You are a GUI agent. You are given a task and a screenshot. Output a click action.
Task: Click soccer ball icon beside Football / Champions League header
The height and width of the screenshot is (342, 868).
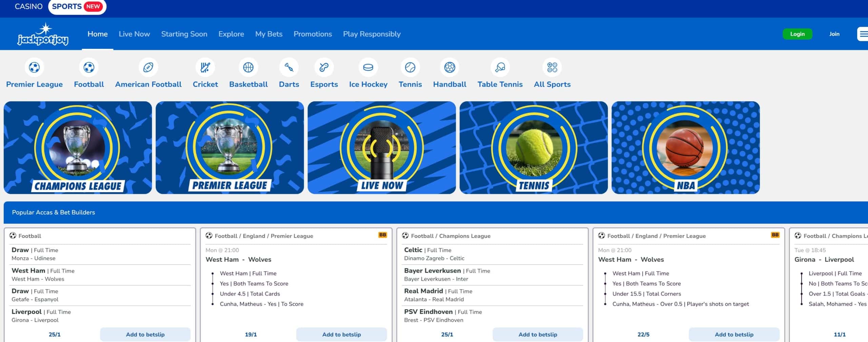pos(405,236)
